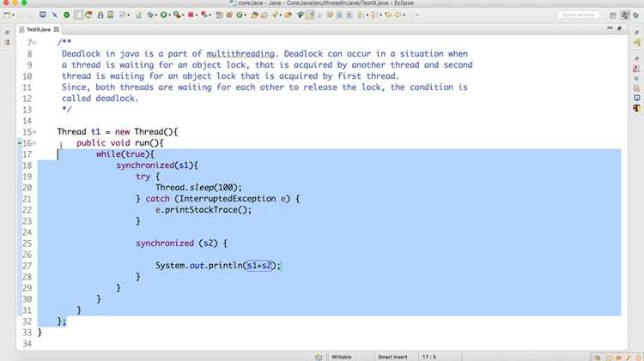Click the Open Perspective icon
This screenshot has height=361, width=644.
click(x=612, y=15)
